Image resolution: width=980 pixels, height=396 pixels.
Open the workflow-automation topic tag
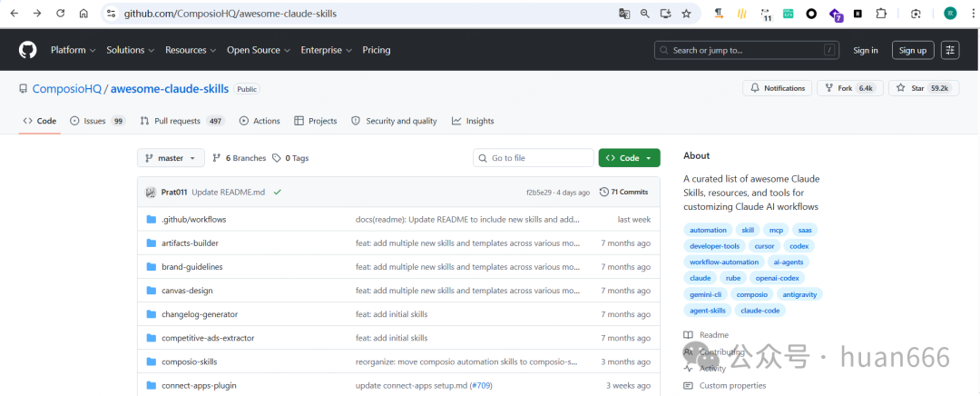pos(724,262)
